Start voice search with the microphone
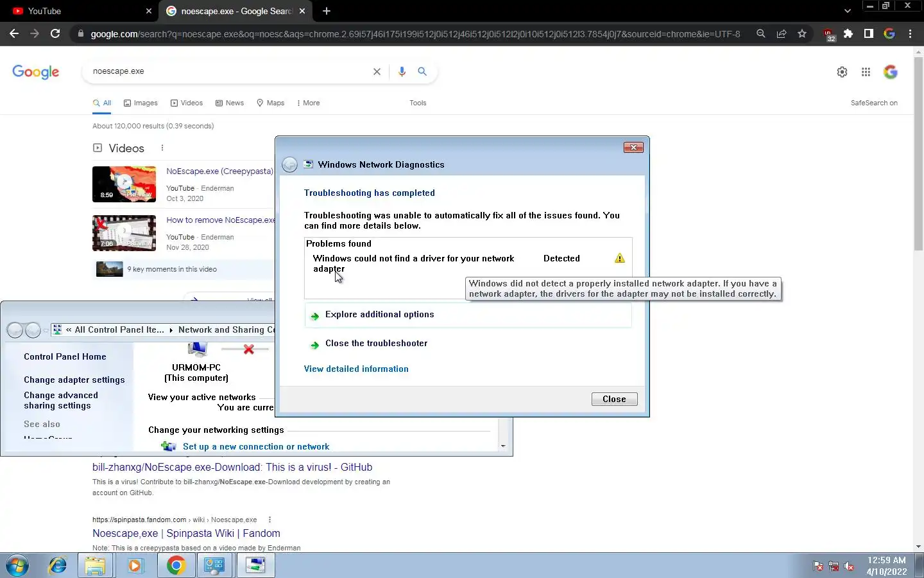The height and width of the screenshot is (578, 924). point(402,71)
